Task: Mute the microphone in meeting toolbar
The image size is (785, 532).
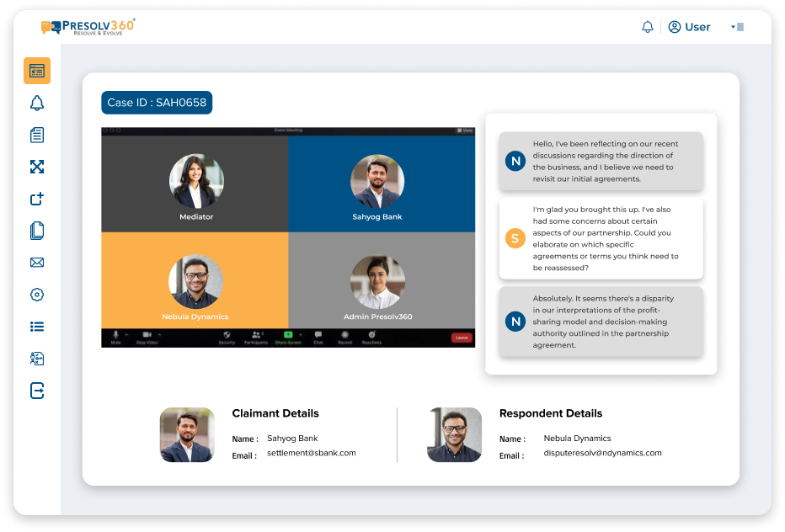Action: [115, 338]
